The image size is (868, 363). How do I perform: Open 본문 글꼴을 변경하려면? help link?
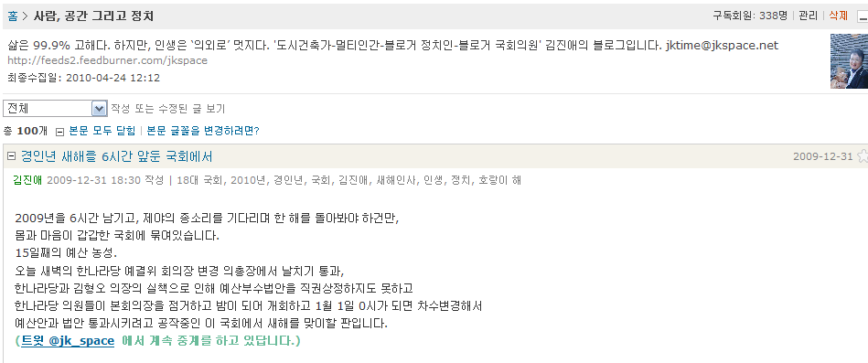point(203,131)
